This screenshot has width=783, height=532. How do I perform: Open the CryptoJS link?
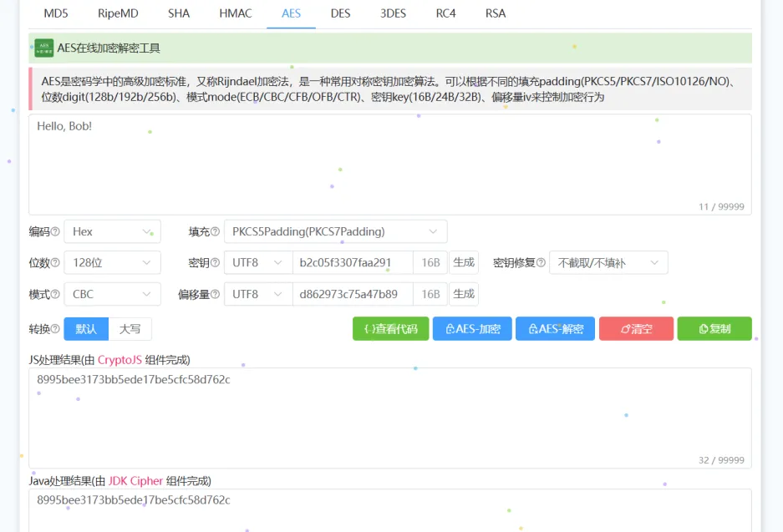tap(119, 360)
